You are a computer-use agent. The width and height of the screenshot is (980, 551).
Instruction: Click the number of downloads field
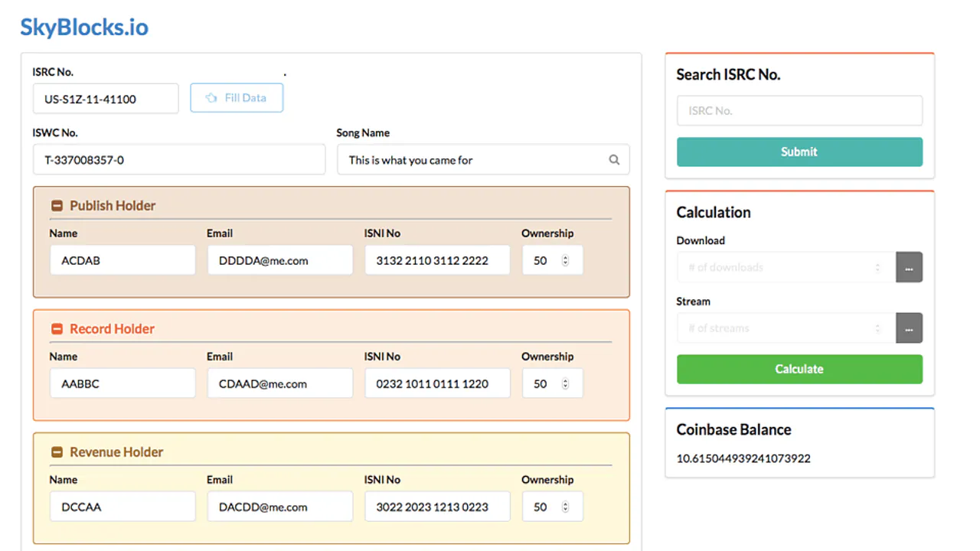[x=786, y=267]
